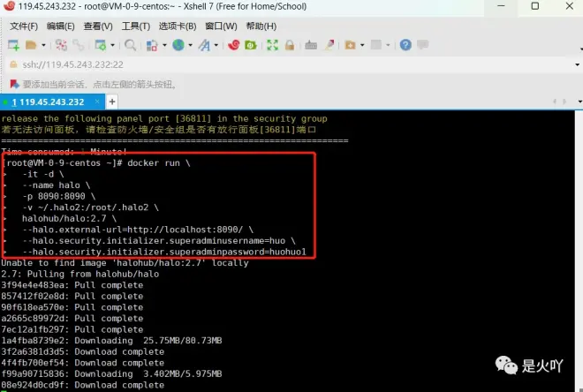Click the lock screen padlock icon
The width and height of the screenshot is (583, 392).
[x=290, y=45]
